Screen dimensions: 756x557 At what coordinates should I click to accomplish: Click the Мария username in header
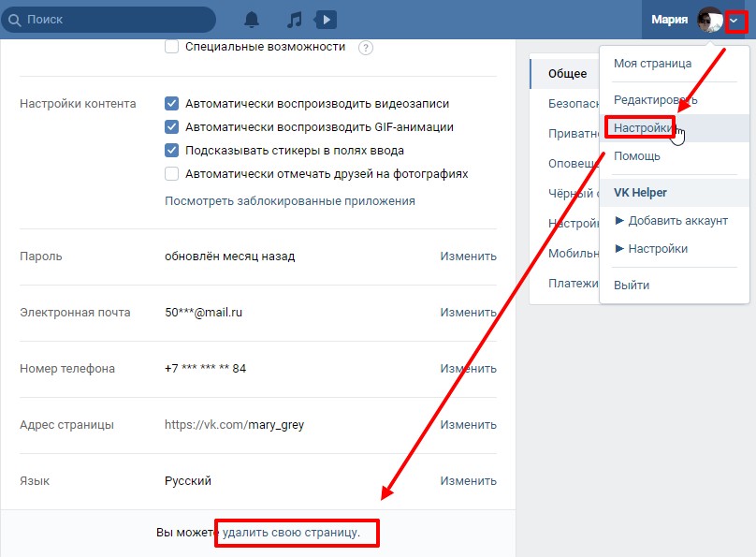tap(669, 20)
